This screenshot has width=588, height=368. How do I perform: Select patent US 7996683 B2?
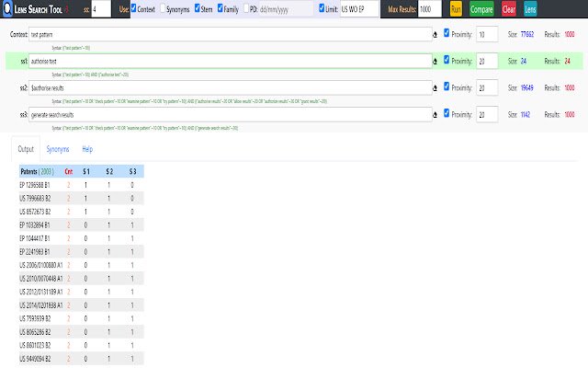pos(35,199)
